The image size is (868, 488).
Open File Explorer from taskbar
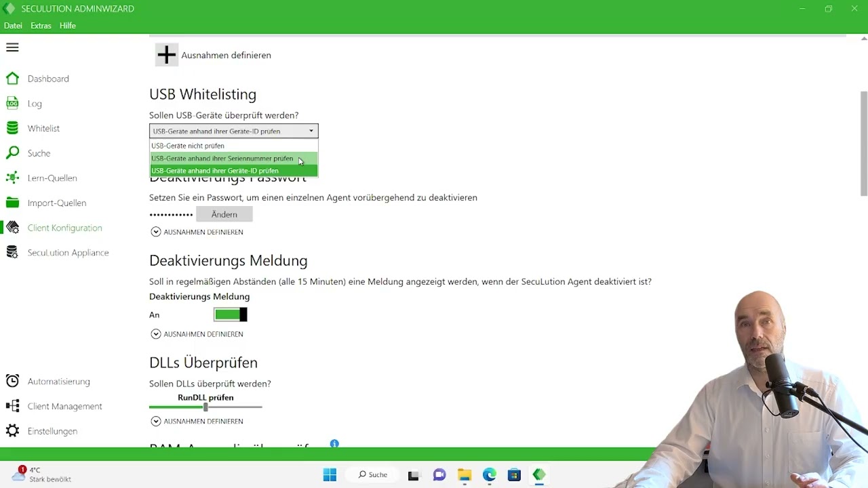[x=465, y=475]
